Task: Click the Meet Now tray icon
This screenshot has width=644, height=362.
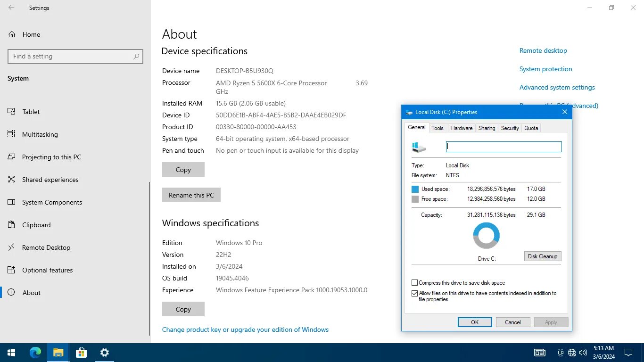Action: 561,353
